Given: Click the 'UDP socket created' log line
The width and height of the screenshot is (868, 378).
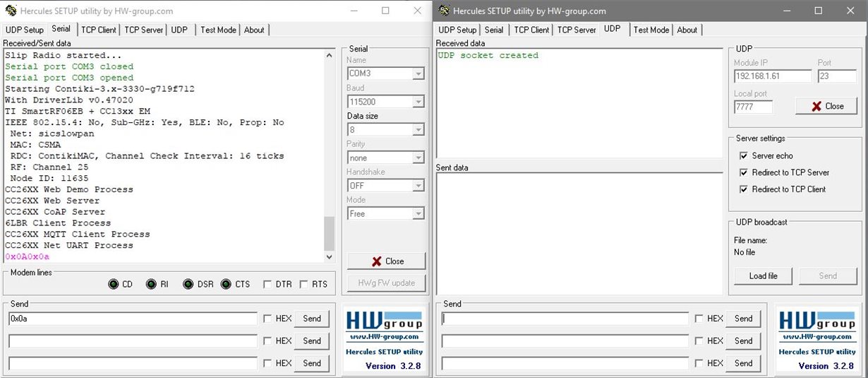Looking at the screenshot, I should 488,55.
